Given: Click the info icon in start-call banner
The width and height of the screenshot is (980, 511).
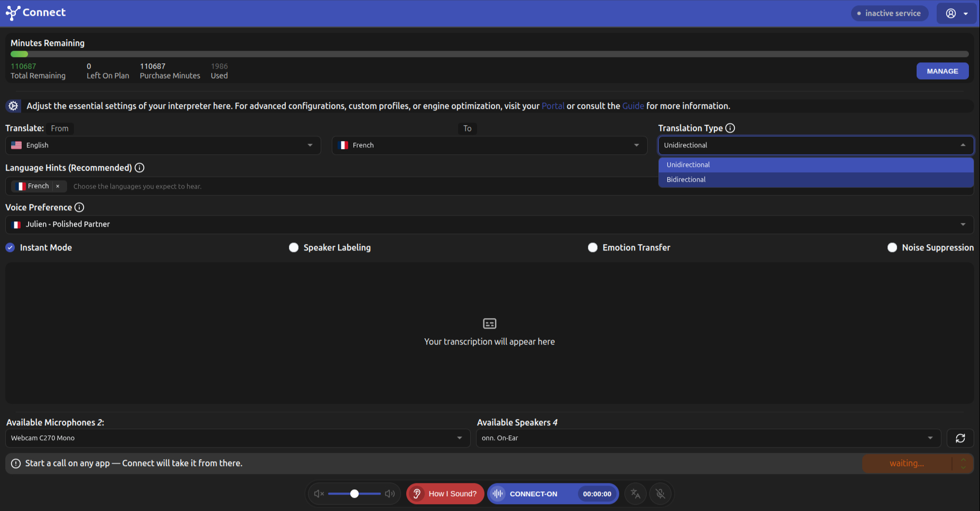Looking at the screenshot, I should [x=16, y=463].
